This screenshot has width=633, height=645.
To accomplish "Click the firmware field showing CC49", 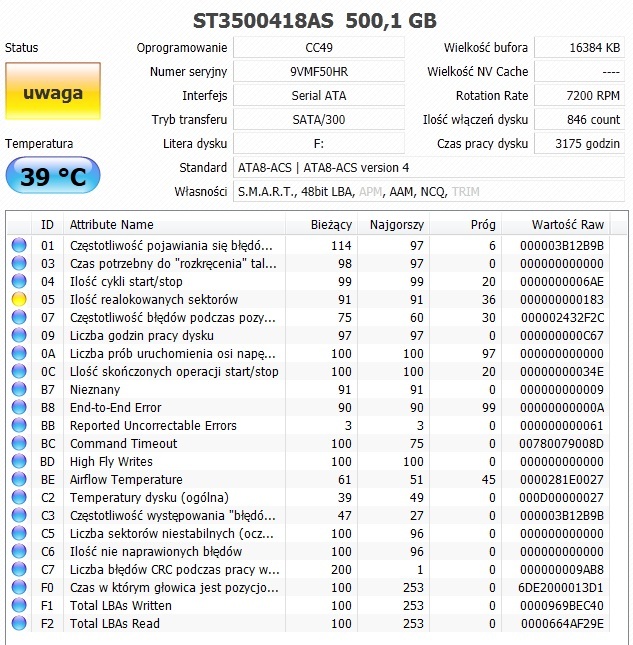I will 319,48.
